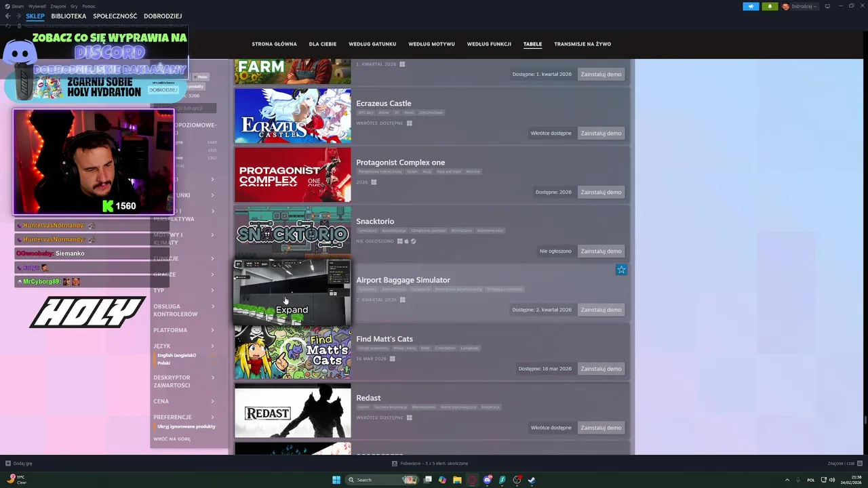Open the Snacktorio game title
The image size is (868, 488).
375,221
